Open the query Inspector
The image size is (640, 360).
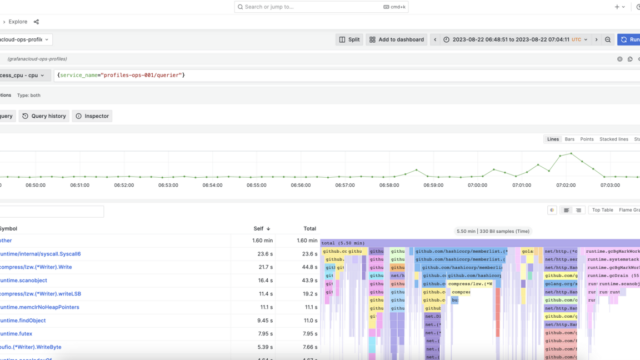(x=92, y=116)
